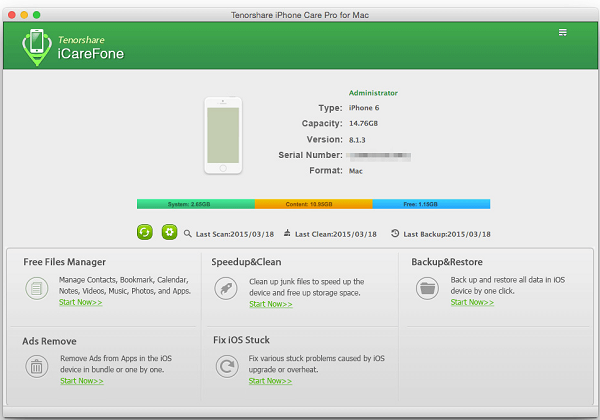Image resolution: width=600 pixels, height=420 pixels.
Task: Click the Last Scan:2015/03/18 text
Action: pyautogui.click(x=235, y=234)
